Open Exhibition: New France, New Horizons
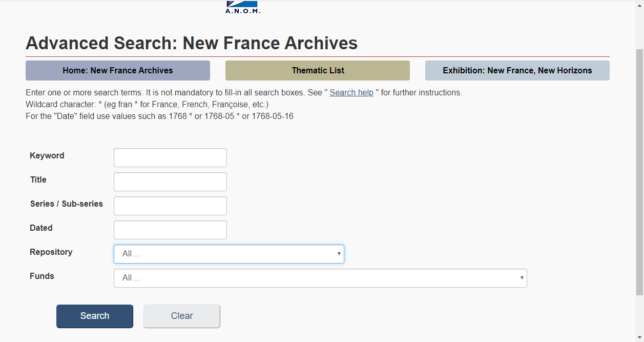This screenshot has height=342, width=644. pyautogui.click(x=517, y=71)
